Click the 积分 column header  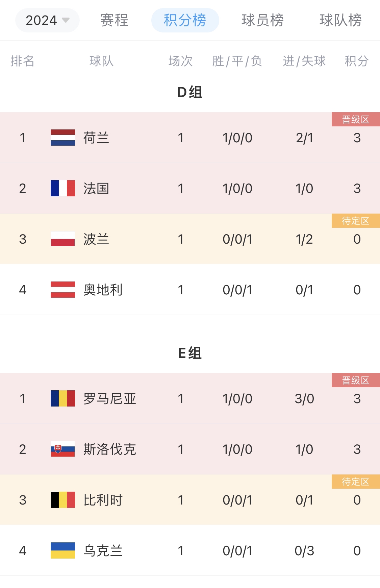(357, 61)
